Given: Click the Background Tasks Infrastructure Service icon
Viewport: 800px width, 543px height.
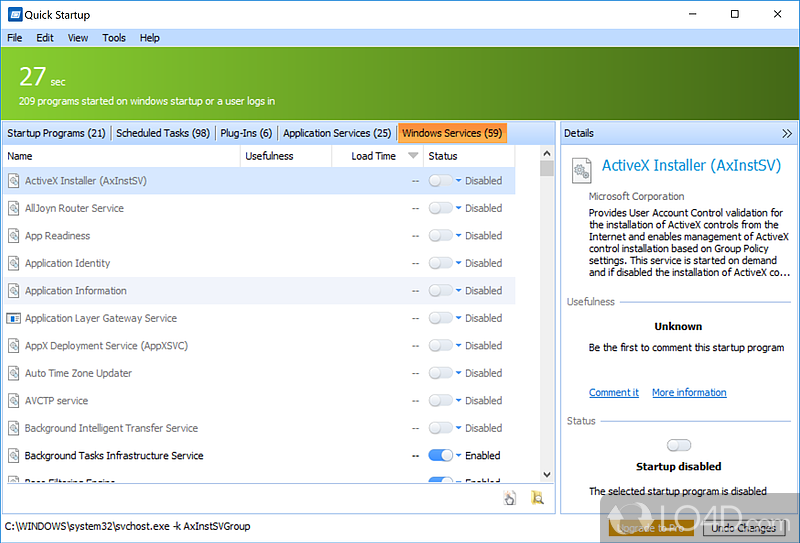Looking at the screenshot, I should click(x=14, y=456).
